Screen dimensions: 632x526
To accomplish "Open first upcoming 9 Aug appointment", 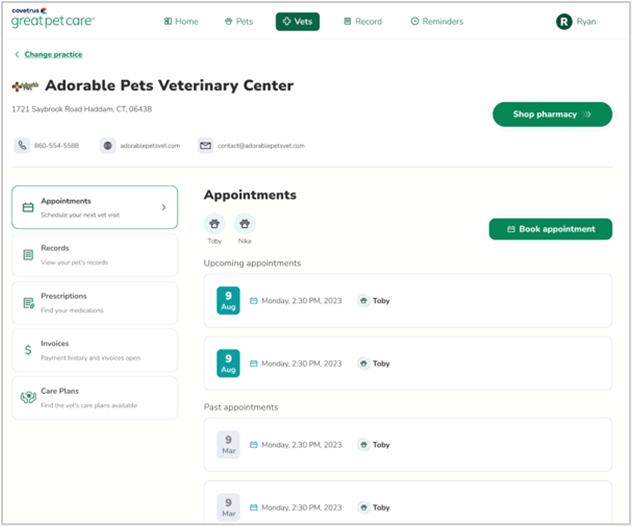I will pyautogui.click(x=408, y=300).
